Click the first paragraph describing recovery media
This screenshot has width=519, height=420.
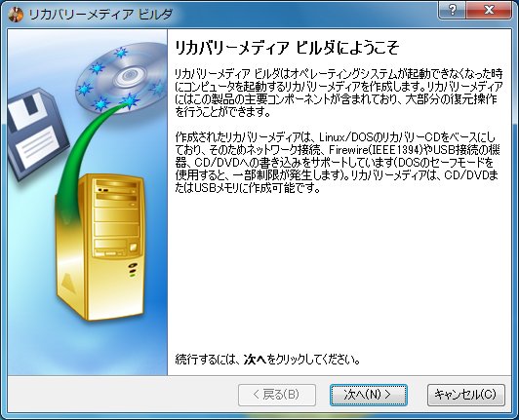(x=339, y=93)
